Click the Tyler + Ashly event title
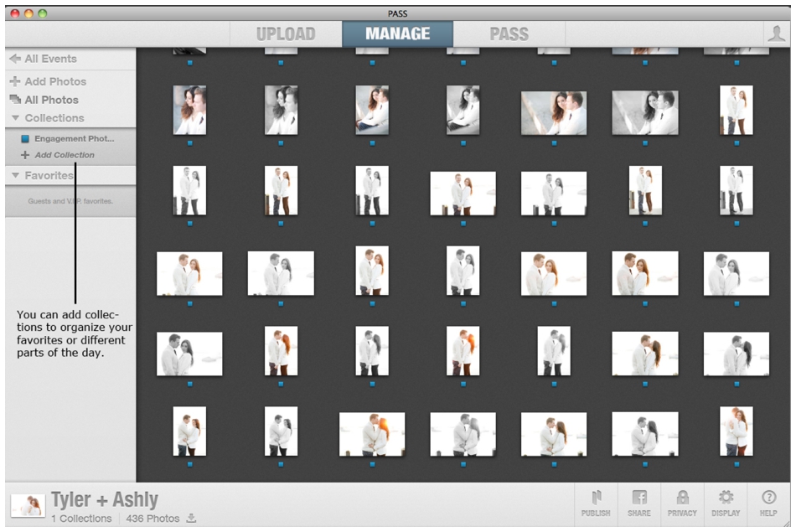The height and width of the screenshot is (532, 796). tap(105, 500)
